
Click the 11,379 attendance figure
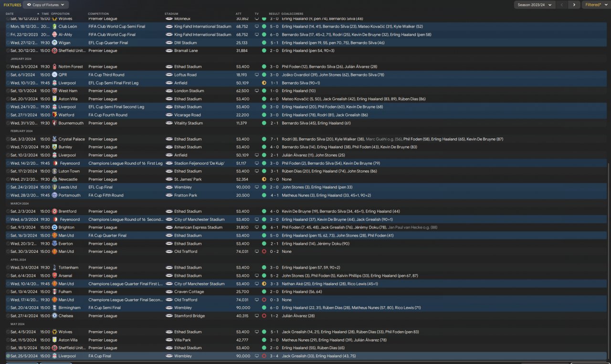pyautogui.click(x=242, y=123)
